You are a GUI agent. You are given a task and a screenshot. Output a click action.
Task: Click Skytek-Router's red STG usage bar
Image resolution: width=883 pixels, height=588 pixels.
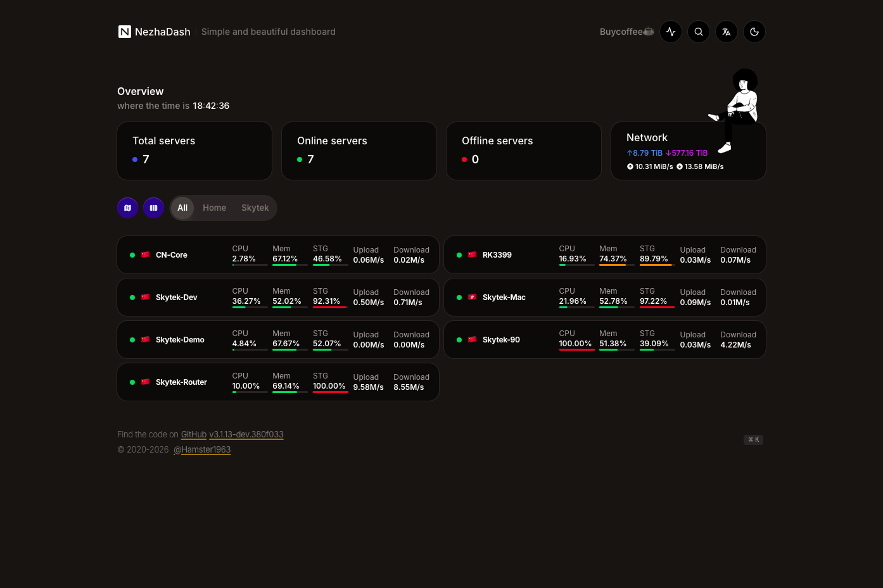click(x=331, y=392)
